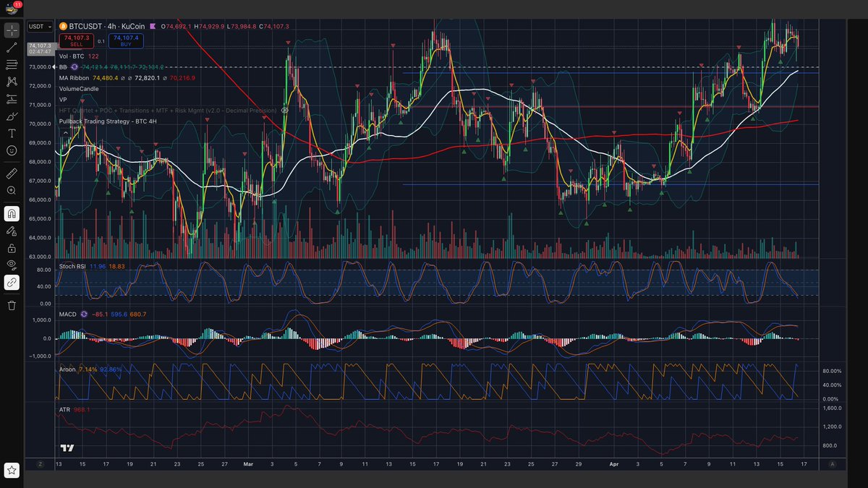Select the brush drawing tool

[12, 116]
